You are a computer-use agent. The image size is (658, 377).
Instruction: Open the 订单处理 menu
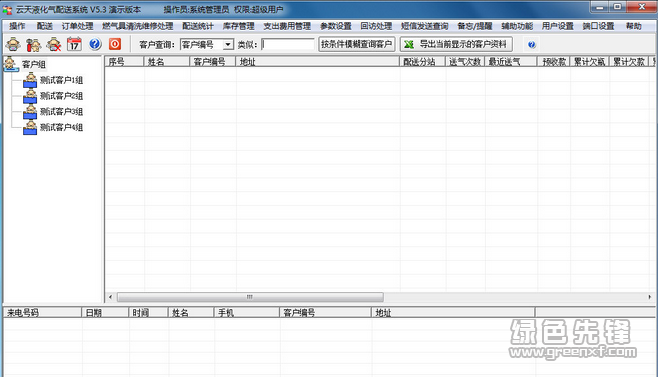click(x=77, y=26)
